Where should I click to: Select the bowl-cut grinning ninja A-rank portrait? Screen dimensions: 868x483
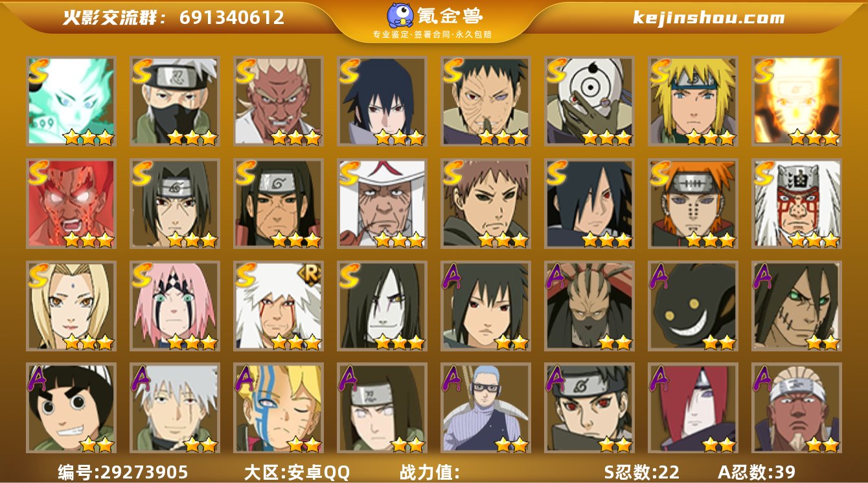tap(71, 408)
